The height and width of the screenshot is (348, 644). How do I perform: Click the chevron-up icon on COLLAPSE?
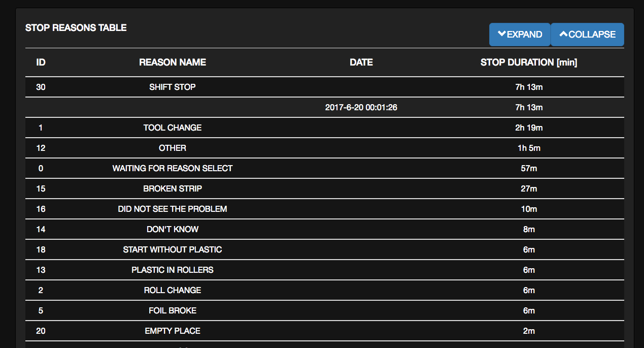pos(563,34)
